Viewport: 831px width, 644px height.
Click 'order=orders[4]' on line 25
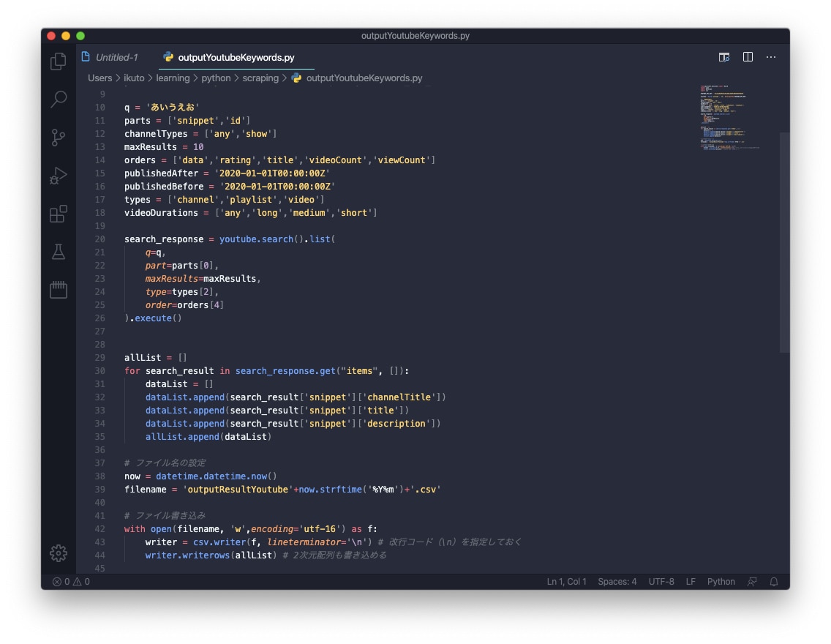click(x=184, y=304)
